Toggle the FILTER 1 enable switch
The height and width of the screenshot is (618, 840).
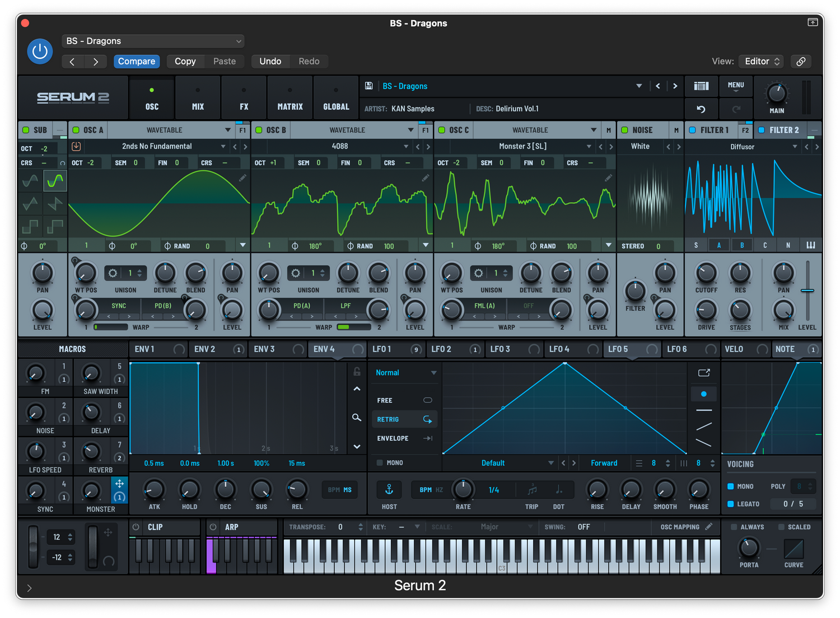tap(693, 130)
